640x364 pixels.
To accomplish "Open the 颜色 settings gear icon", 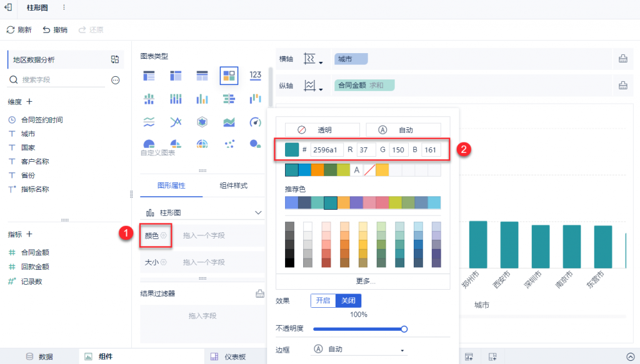I will click(164, 235).
